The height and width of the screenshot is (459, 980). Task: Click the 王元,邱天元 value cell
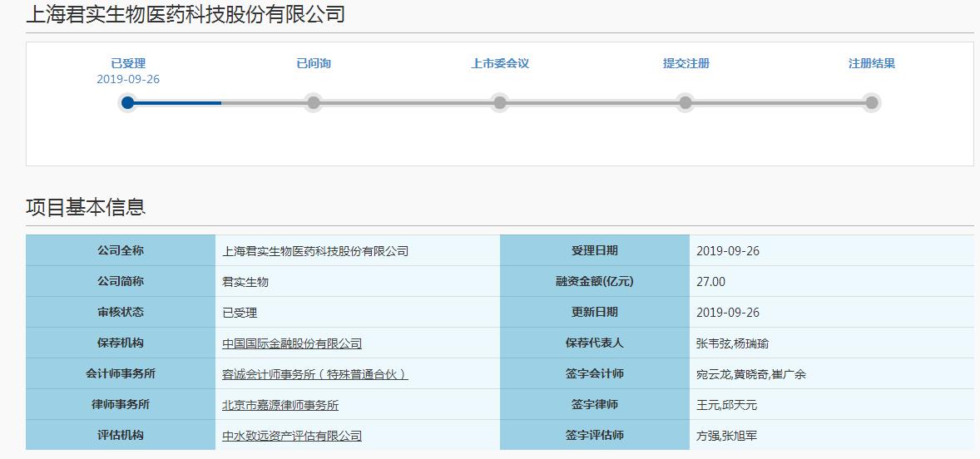(831, 404)
